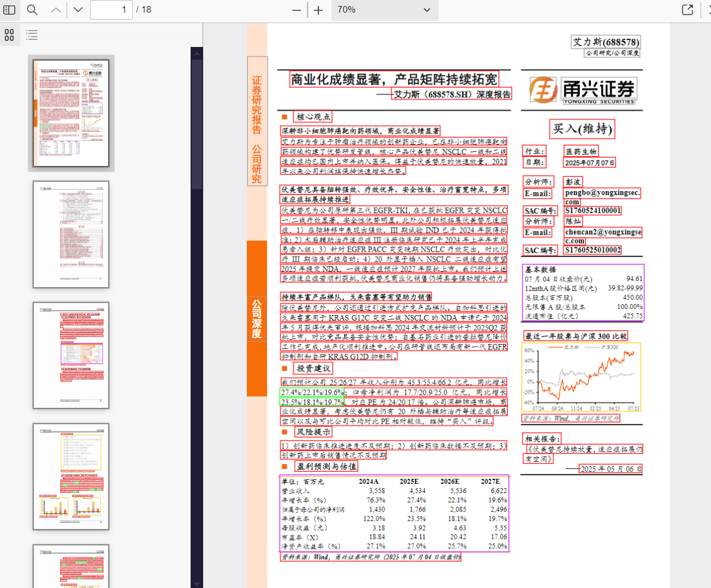Open page 3 via its sidebar thumbnail
This screenshot has height=588, width=711.
tap(71, 355)
